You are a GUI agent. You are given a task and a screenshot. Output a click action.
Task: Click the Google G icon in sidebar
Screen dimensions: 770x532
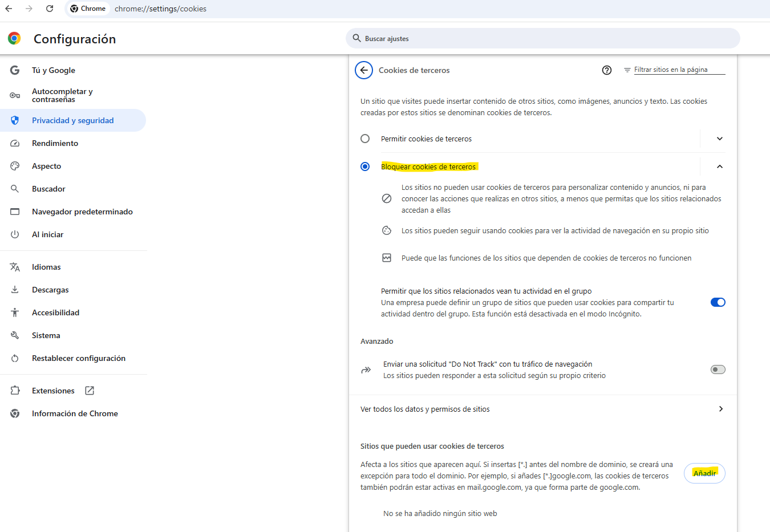tap(15, 70)
